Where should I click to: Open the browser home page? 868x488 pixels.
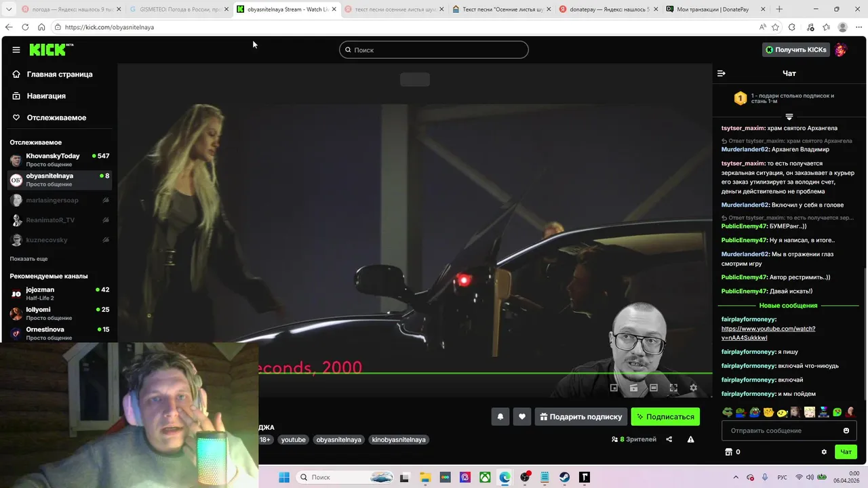click(41, 27)
